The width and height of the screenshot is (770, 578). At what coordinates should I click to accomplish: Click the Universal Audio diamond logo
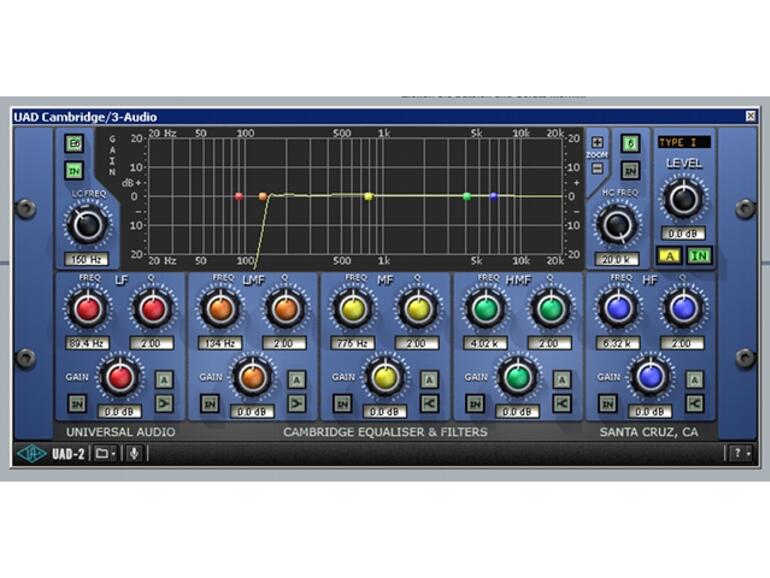pos(31,453)
